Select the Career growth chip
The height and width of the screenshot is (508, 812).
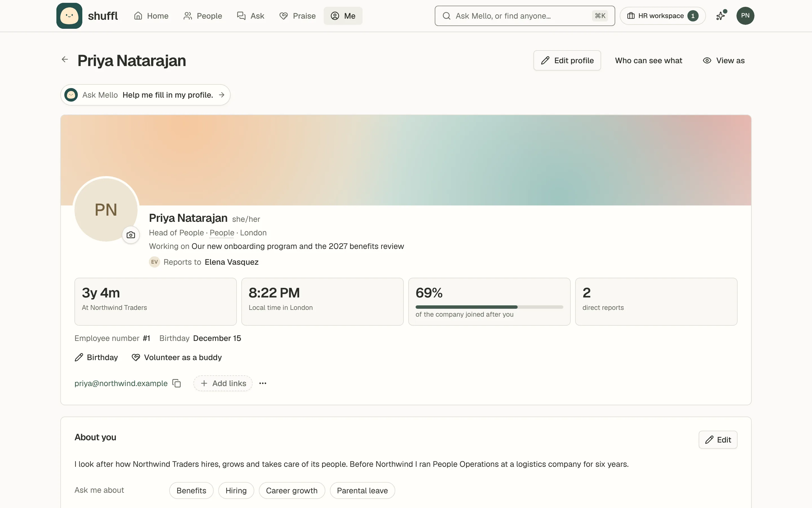(x=292, y=491)
